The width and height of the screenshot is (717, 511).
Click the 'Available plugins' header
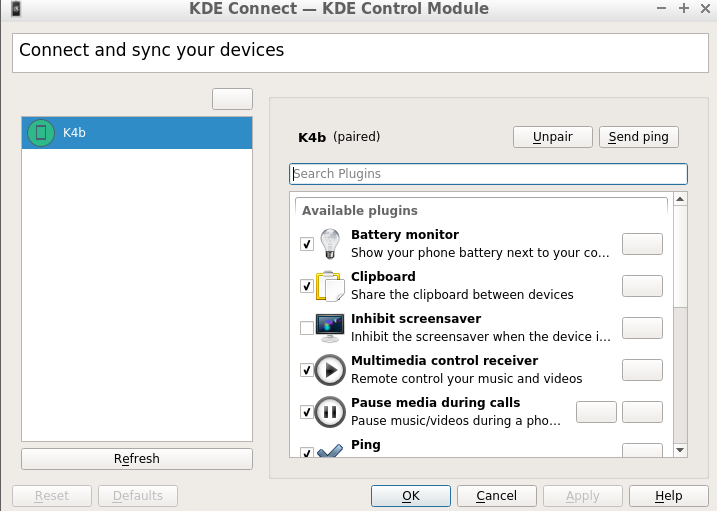pos(360,211)
